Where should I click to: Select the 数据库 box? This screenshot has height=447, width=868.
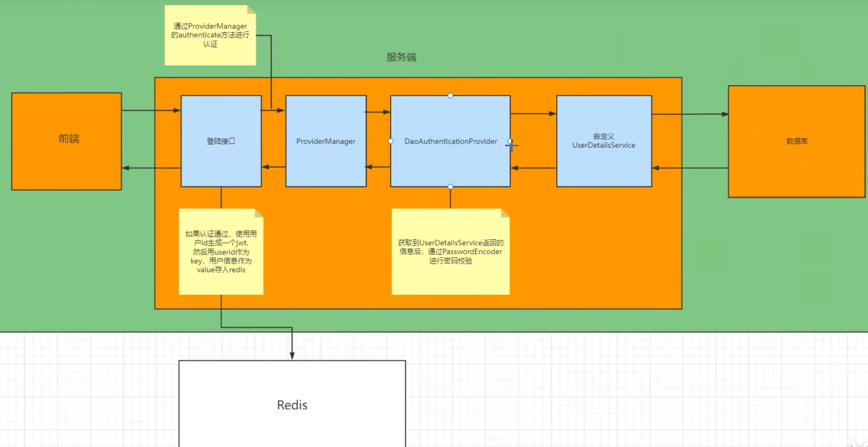(797, 141)
